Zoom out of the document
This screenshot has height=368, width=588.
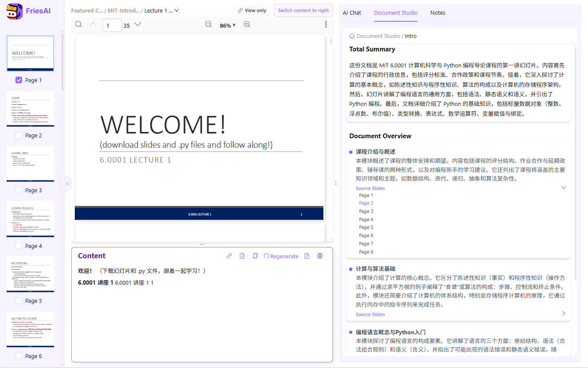[x=208, y=25]
